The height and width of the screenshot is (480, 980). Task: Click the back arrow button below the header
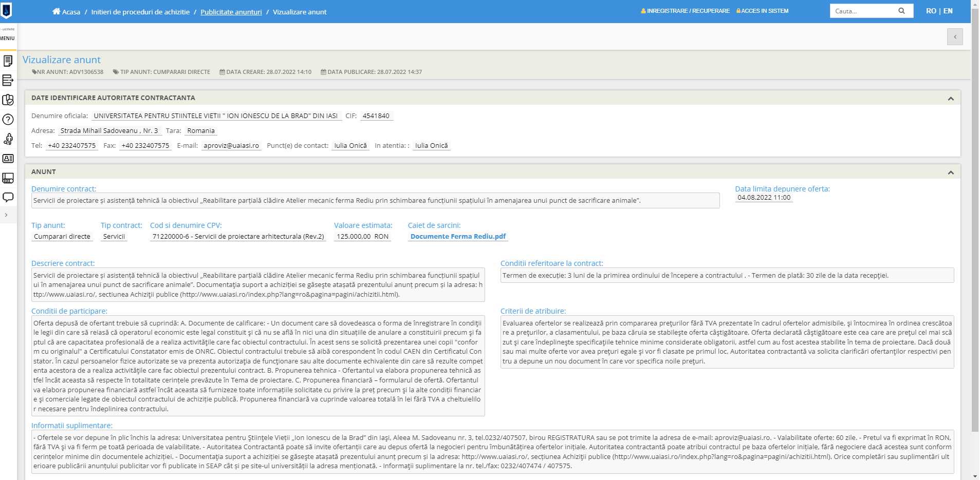(x=955, y=37)
